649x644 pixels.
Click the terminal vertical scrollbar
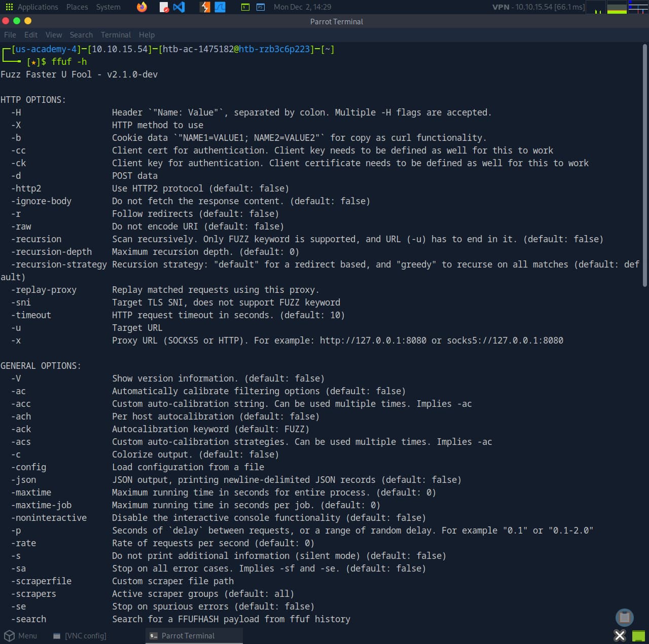coord(644,167)
